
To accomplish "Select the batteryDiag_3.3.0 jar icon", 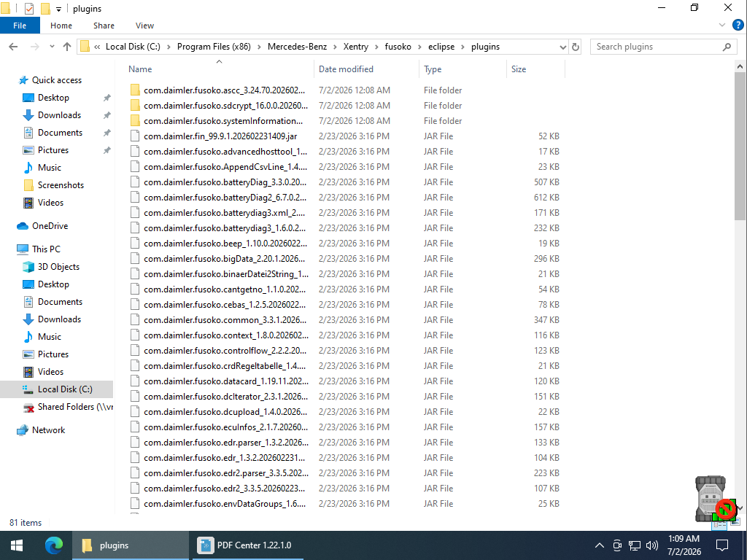I will (135, 182).
